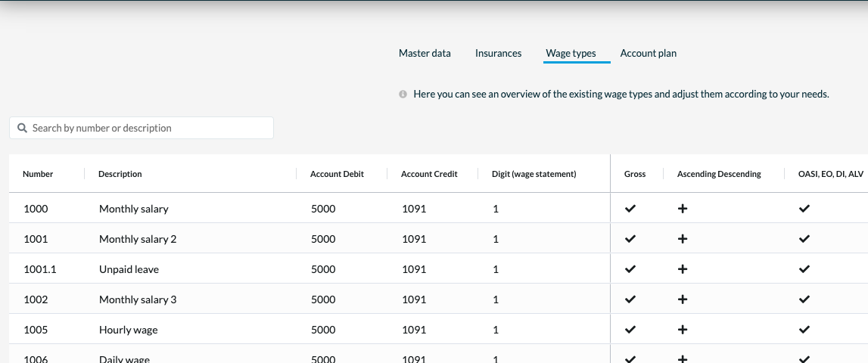Select wage type number 1002
The image size is (868, 363).
pyautogui.click(x=36, y=299)
